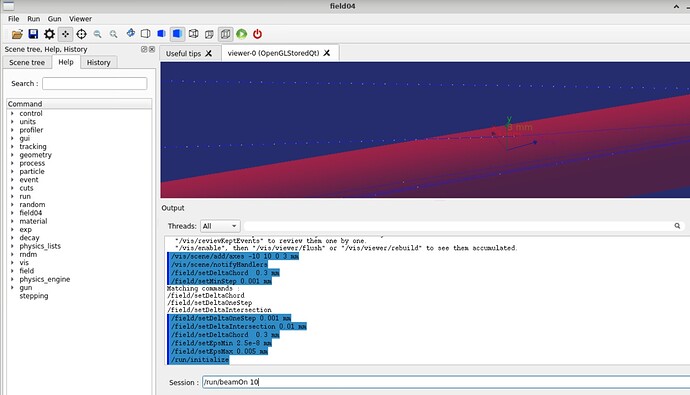This screenshot has width=690, height=395.
Task: Select the move (four-arrow) tool
Action: click(65, 34)
